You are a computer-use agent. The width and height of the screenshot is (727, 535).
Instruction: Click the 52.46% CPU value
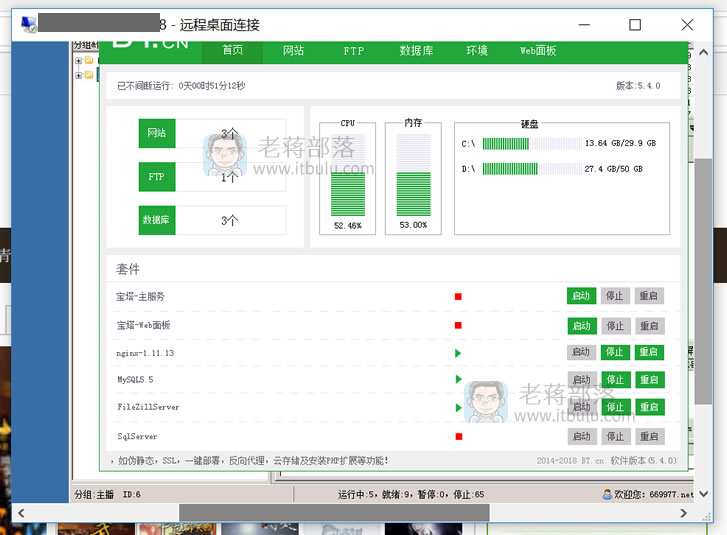(348, 226)
